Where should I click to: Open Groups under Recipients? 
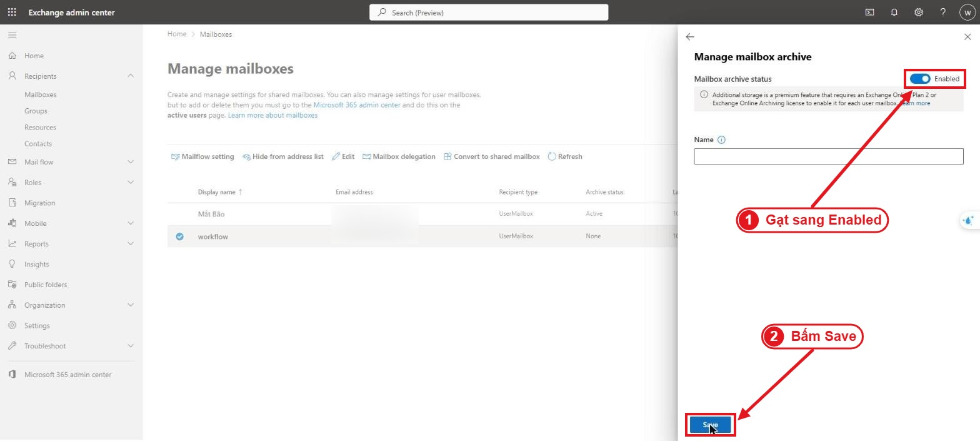pyautogui.click(x=36, y=111)
